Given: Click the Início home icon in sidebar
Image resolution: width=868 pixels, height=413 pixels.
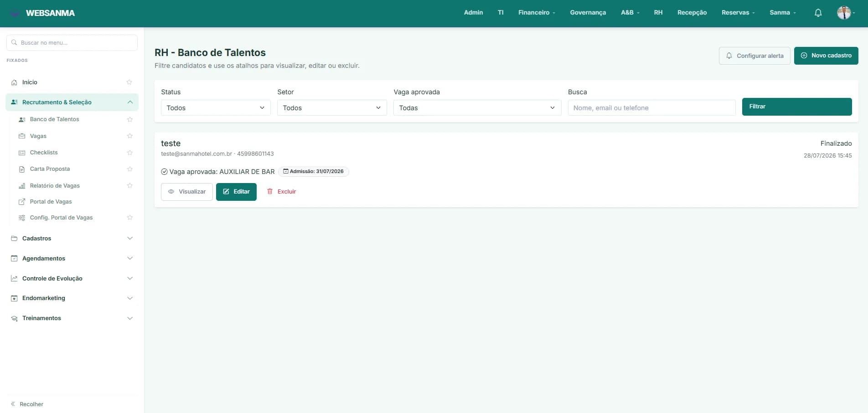Looking at the screenshot, I should [x=14, y=82].
